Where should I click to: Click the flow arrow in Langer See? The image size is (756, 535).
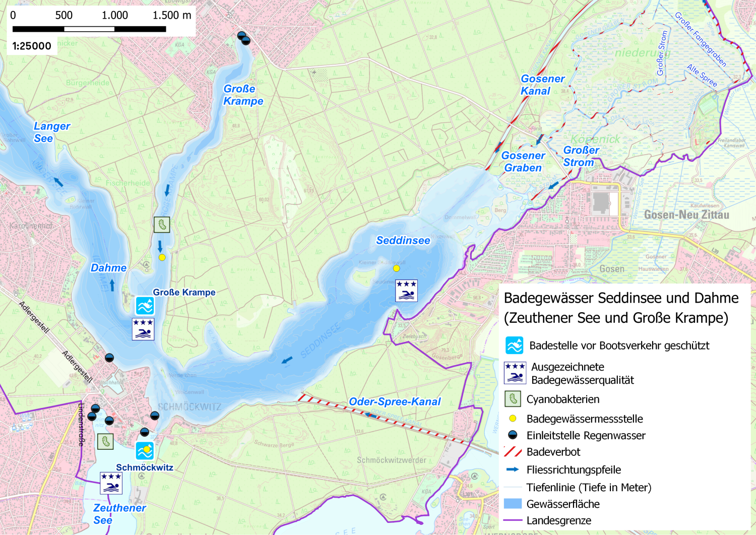coord(58,182)
